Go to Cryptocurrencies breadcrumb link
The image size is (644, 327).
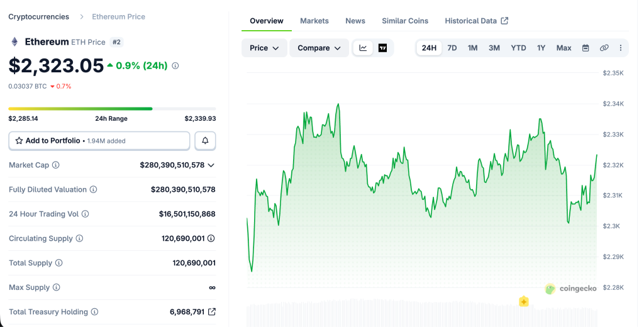[38, 16]
